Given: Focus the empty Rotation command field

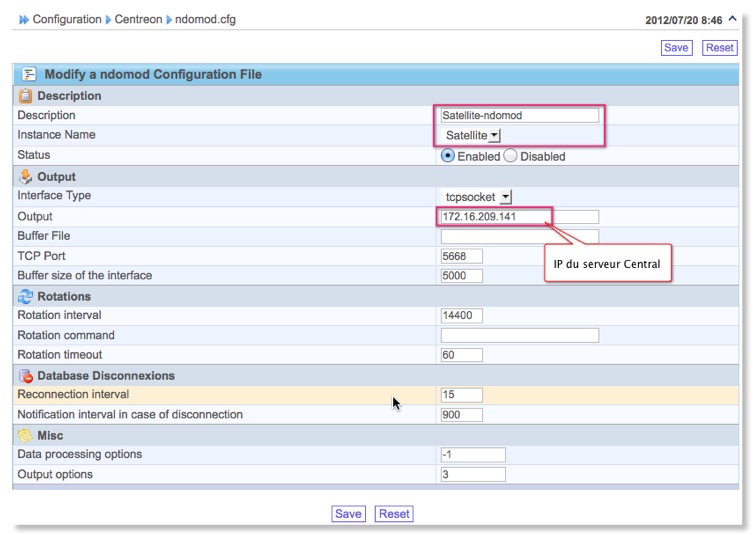Looking at the screenshot, I should [520, 335].
